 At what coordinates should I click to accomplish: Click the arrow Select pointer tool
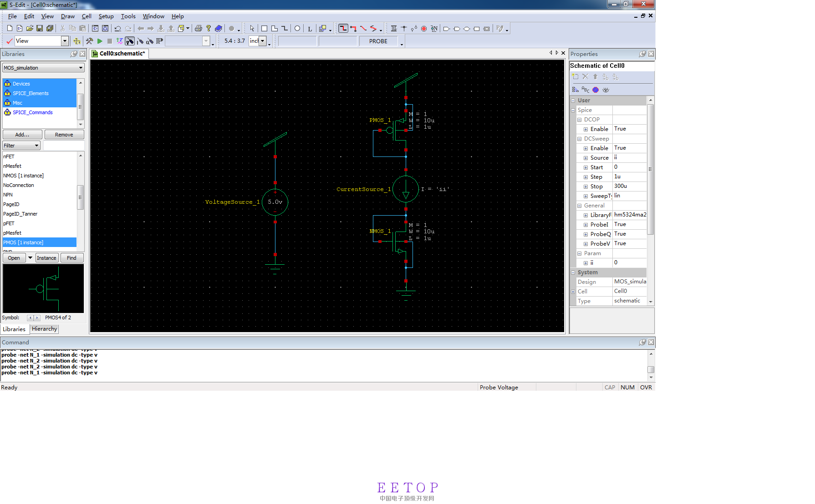click(252, 29)
